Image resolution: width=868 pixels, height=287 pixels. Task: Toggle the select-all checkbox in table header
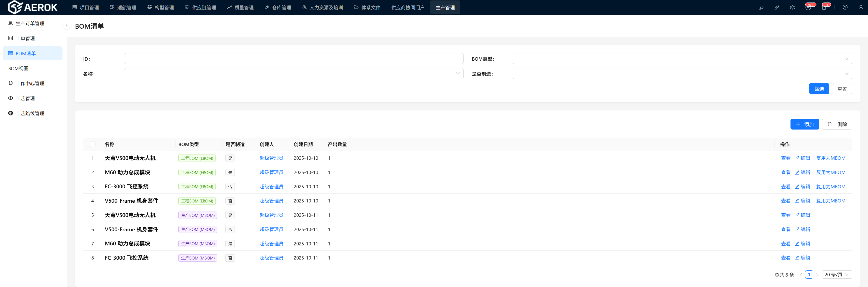[93, 144]
